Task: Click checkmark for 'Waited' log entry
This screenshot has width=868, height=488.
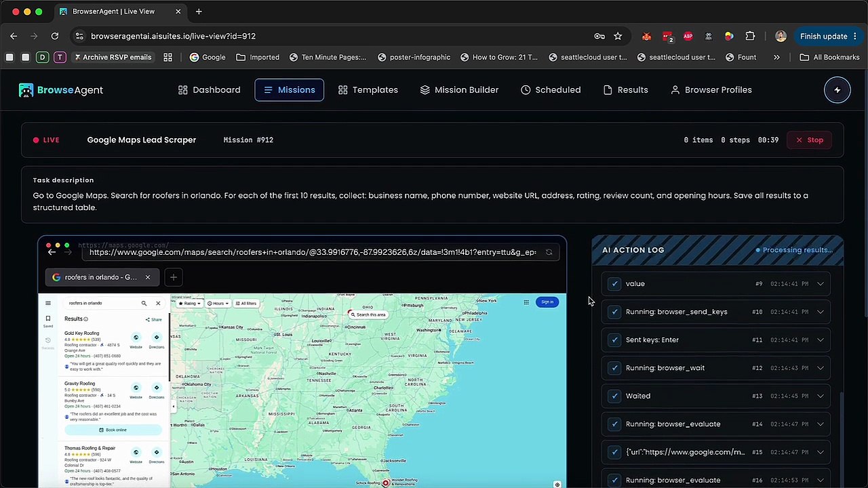Action: (x=614, y=396)
